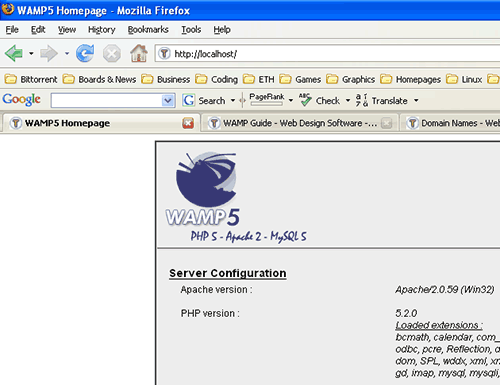Open the Games bookmarks folder
Viewport: 500px width, 385px height.
[300, 79]
